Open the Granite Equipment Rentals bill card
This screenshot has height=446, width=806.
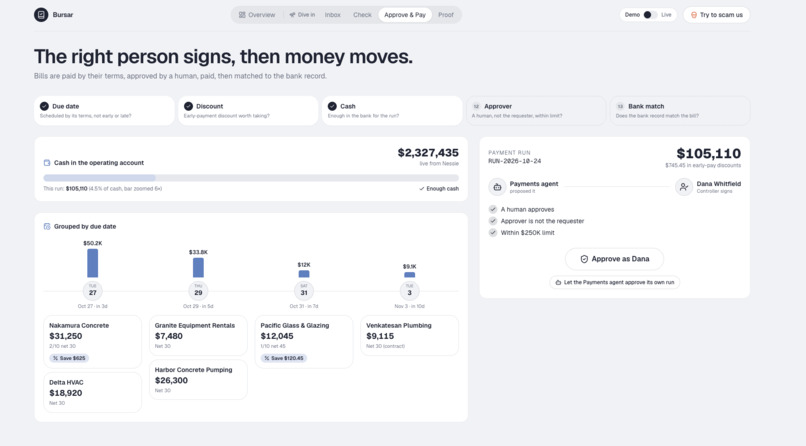[x=198, y=336]
